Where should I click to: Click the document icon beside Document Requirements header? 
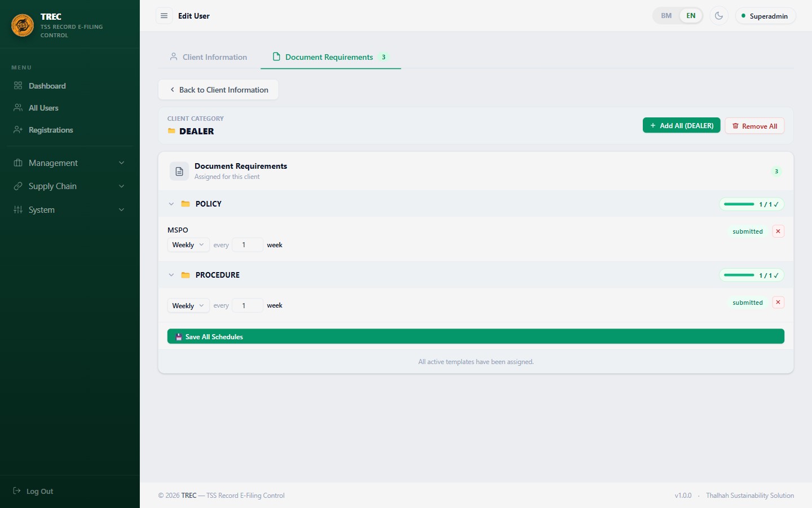[179, 171]
